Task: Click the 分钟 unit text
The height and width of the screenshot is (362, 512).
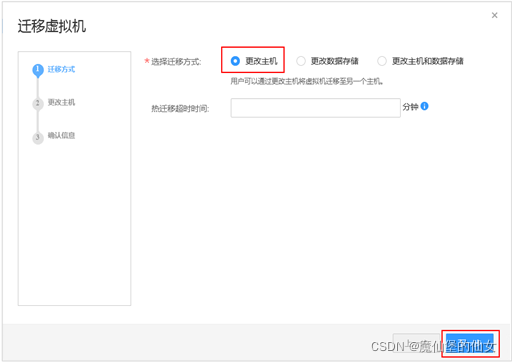Action: (x=410, y=107)
